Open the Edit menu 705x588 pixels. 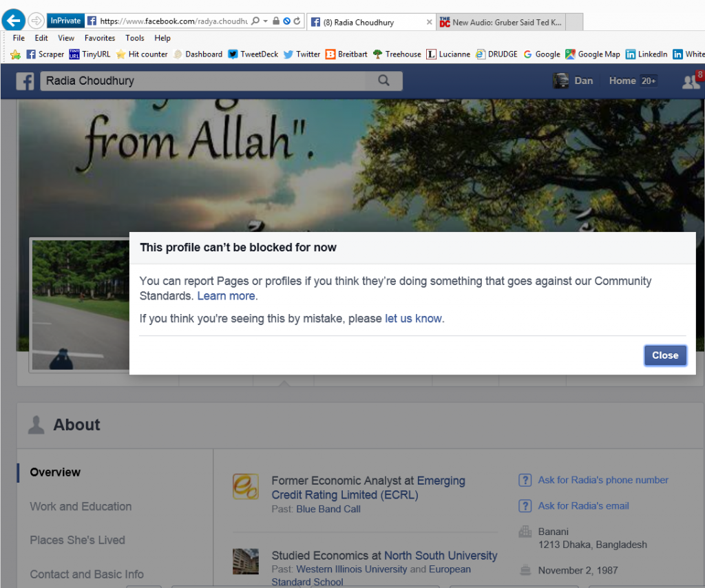coord(41,38)
